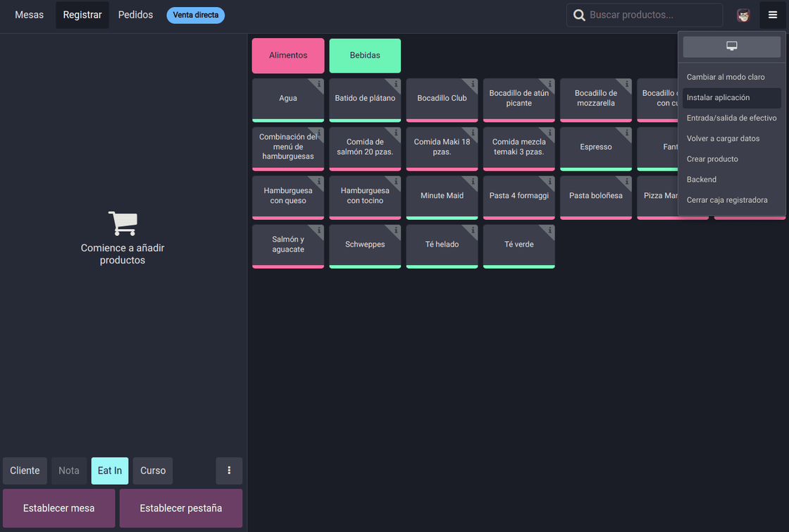Show info for Pasta boloñesa
The height and width of the screenshot is (532, 789).
point(627,182)
